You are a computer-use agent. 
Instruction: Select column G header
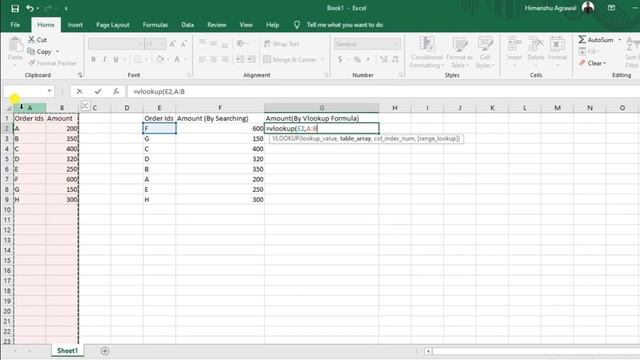[x=322, y=108]
